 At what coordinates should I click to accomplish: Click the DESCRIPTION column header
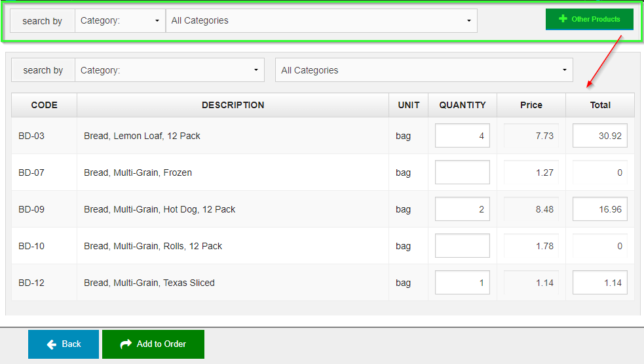(233, 105)
